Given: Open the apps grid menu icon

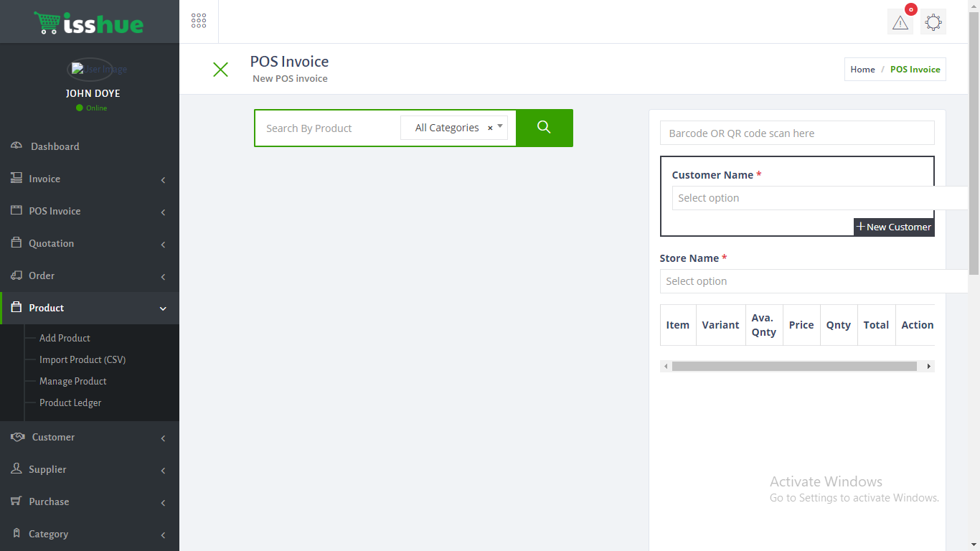Looking at the screenshot, I should click(x=199, y=21).
